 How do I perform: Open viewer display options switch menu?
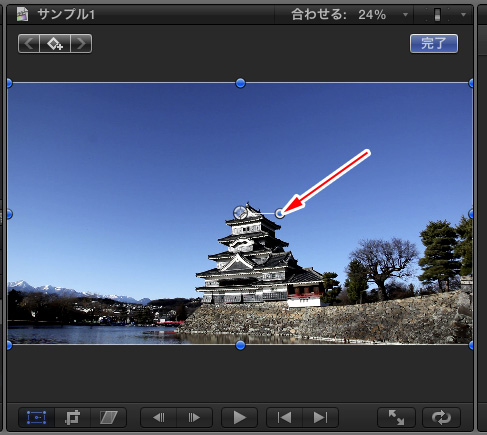444,15
